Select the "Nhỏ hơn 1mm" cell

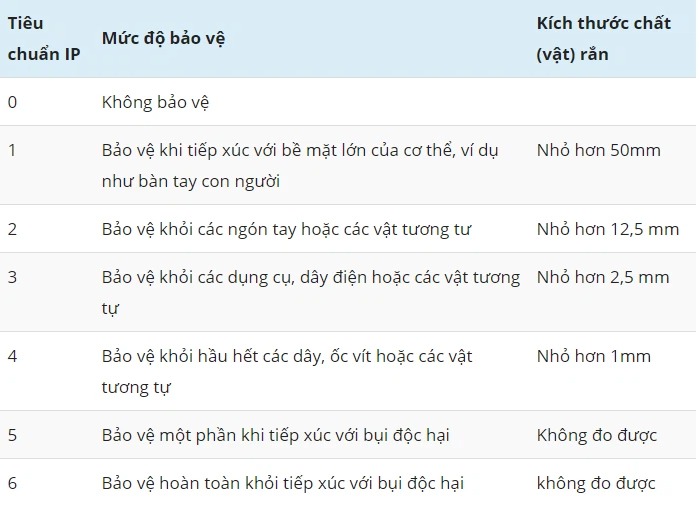tap(593, 356)
